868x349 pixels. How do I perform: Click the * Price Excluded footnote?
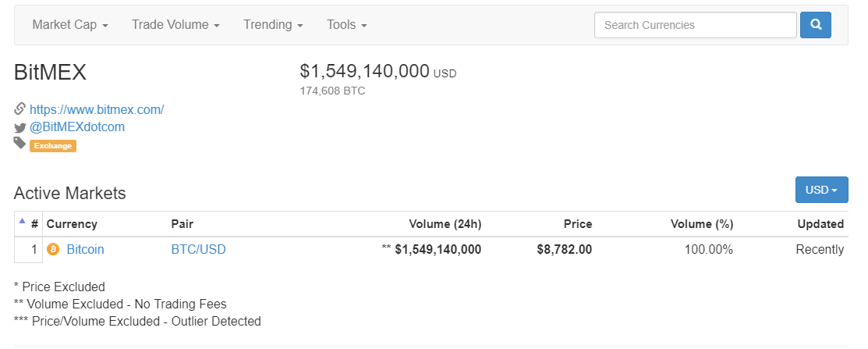pyautogui.click(x=59, y=287)
